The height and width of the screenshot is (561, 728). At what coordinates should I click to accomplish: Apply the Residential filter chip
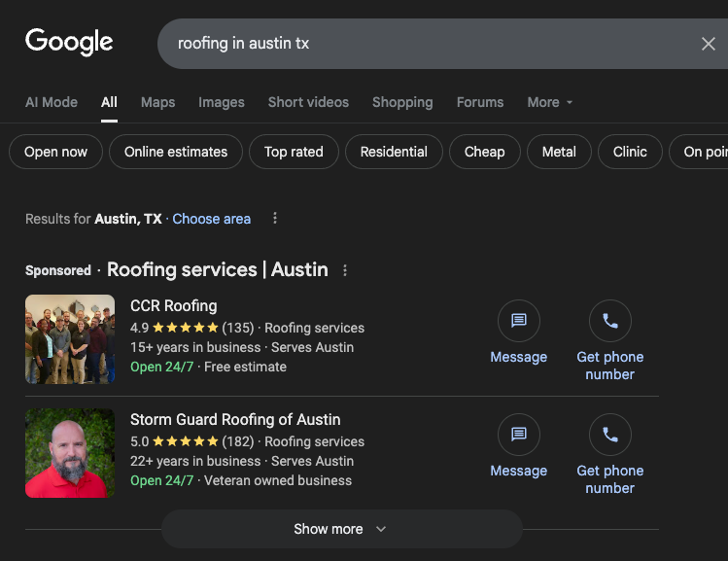pyautogui.click(x=394, y=152)
